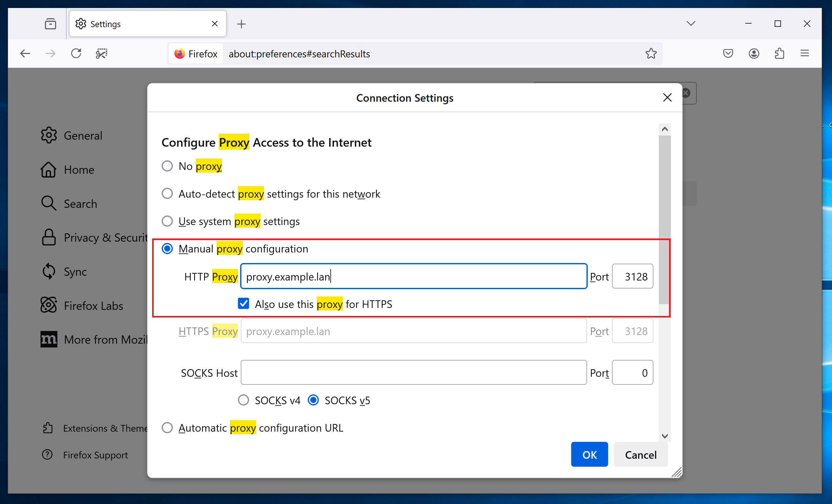The image size is (832, 504).
Task: Reload the current page
Action: (x=76, y=53)
